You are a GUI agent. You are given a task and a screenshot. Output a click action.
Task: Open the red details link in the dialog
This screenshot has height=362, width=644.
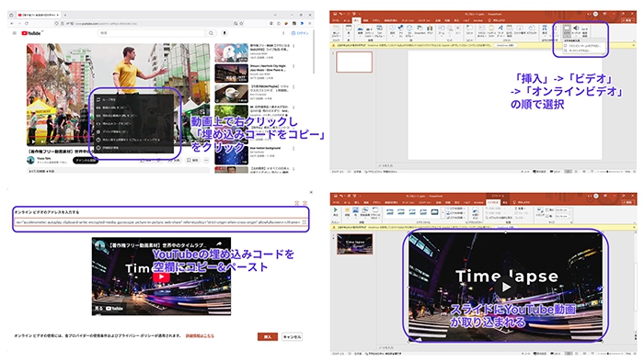point(200,336)
